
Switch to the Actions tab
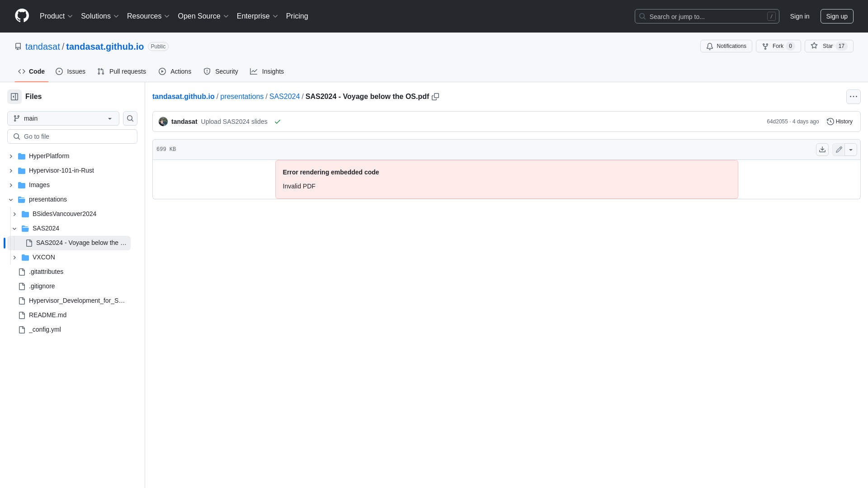[175, 71]
